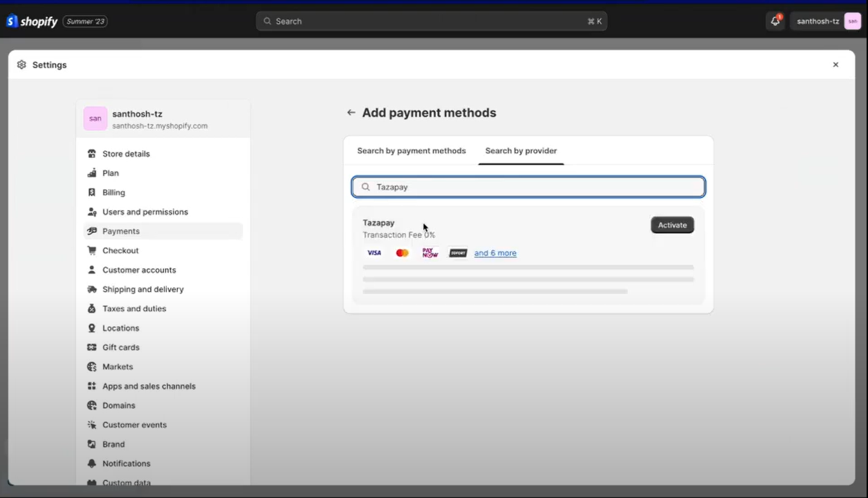This screenshot has height=498, width=868.
Task: Click the PayNow logo
Action: click(430, 253)
